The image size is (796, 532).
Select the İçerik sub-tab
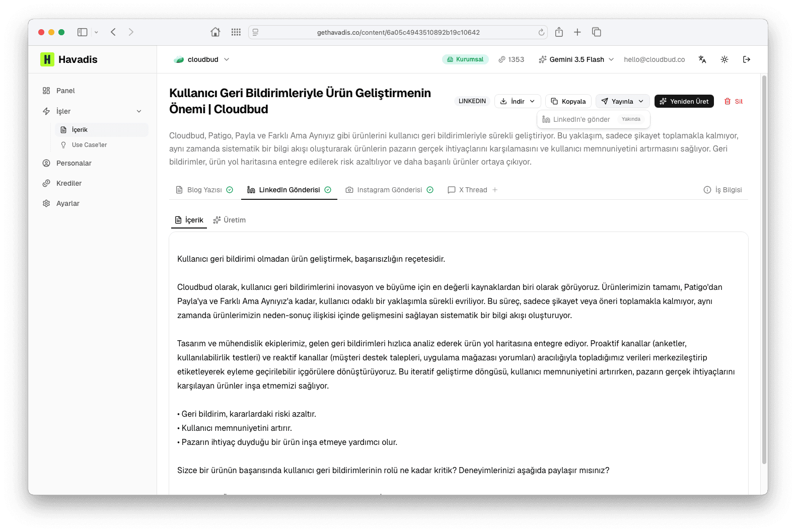(x=189, y=220)
